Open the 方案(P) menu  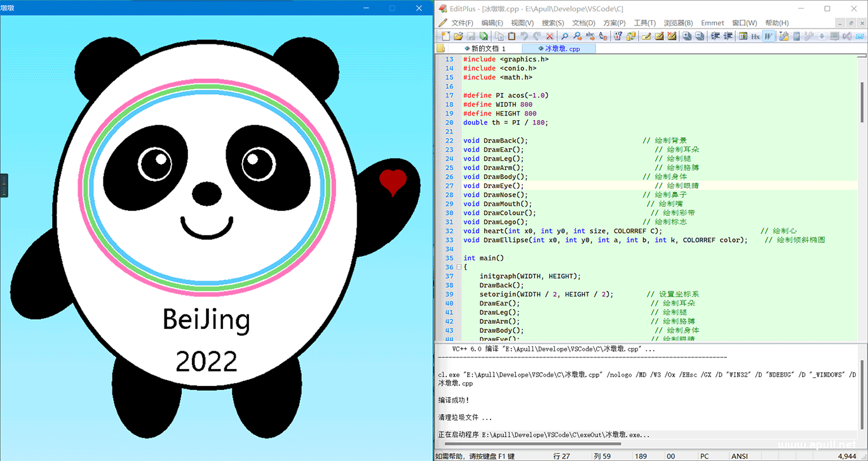[x=614, y=23]
